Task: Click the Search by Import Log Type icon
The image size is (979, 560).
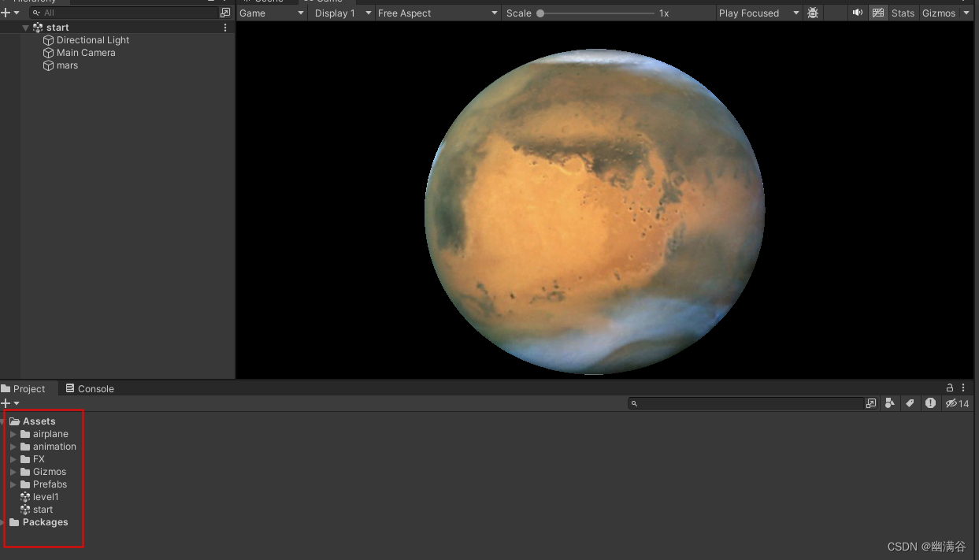Action: (x=930, y=403)
